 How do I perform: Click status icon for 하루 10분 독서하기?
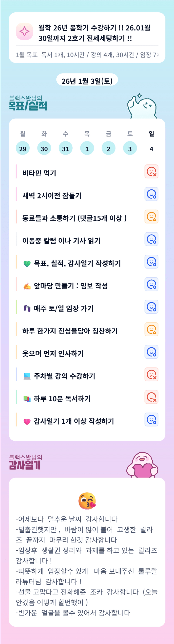pos(151,397)
